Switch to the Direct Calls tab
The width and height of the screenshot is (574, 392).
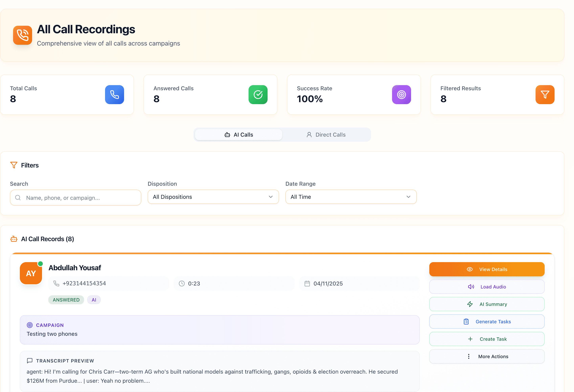click(326, 135)
